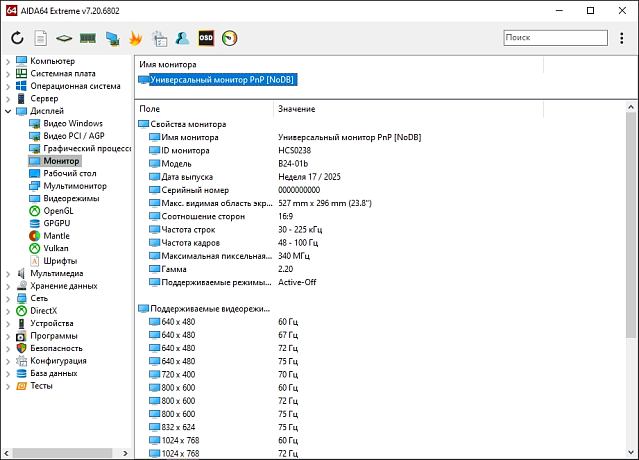Click the user profile toolbar icon
Screen dimensions: 639x460
pyautogui.click(x=182, y=38)
